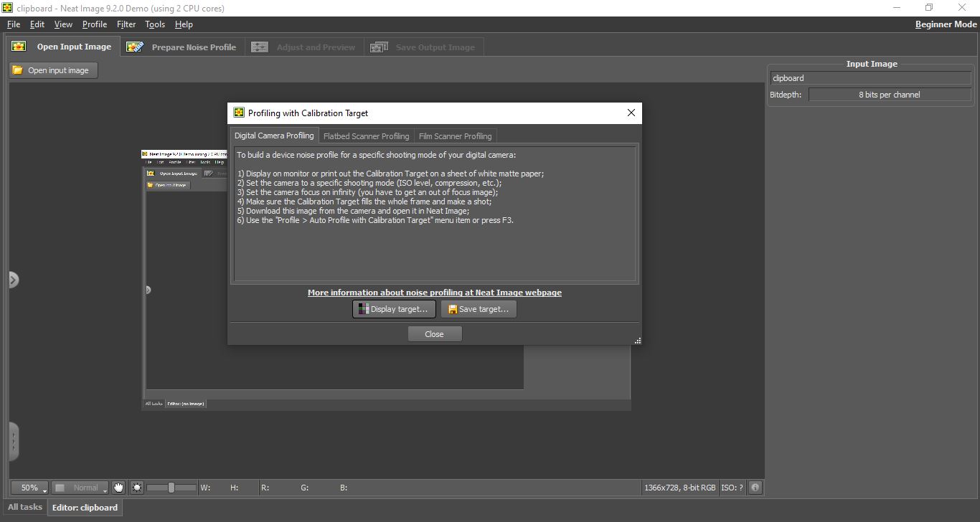This screenshot has width=980, height=522.
Task: Open the File menu
Action: click(13, 24)
